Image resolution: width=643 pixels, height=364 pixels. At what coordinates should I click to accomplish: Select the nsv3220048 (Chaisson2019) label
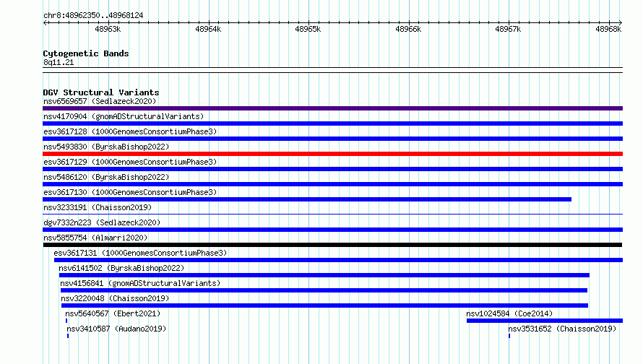[x=115, y=298]
